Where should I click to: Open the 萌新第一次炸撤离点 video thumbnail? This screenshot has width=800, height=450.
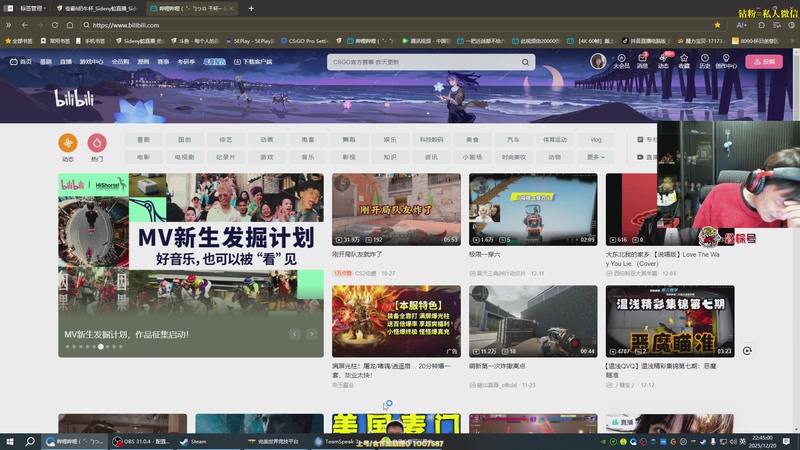coord(533,321)
